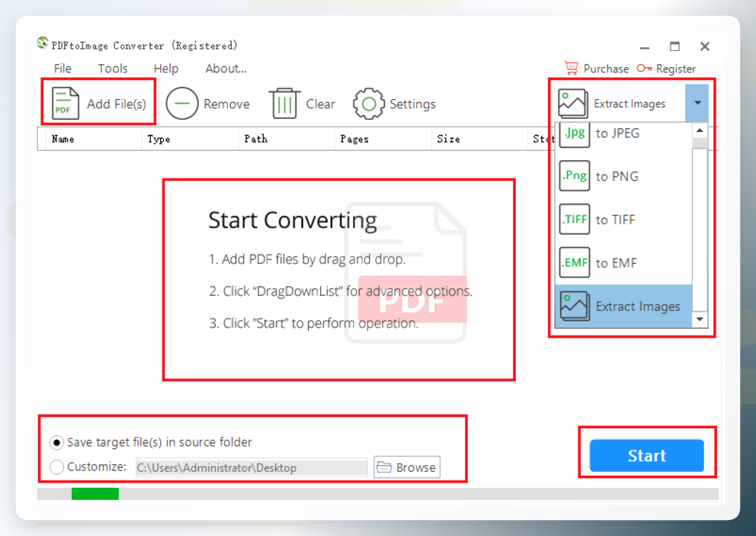This screenshot has height=536, width=756.
Task: Click the 'Start Converting' heading text
Action: (x=293, y=220)
